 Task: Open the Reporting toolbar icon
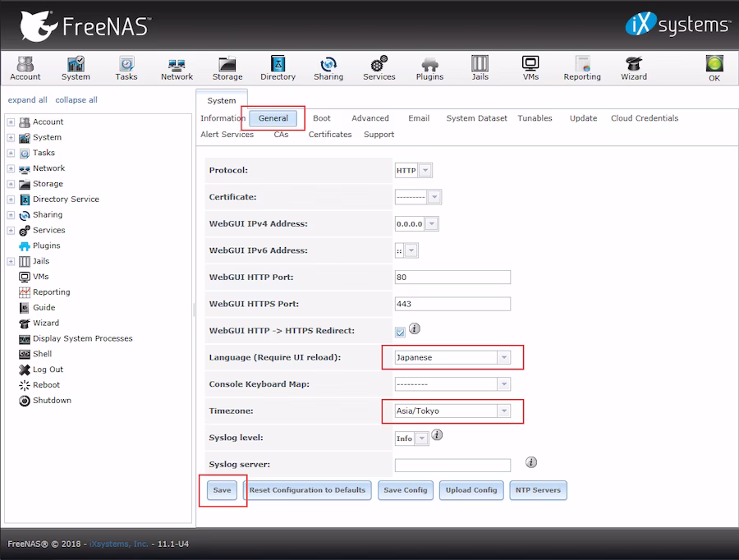pos(582,68)
